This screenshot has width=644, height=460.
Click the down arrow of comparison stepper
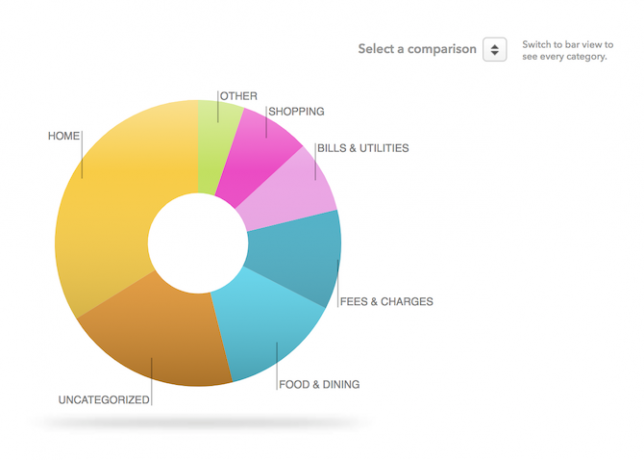click(494, 53)
